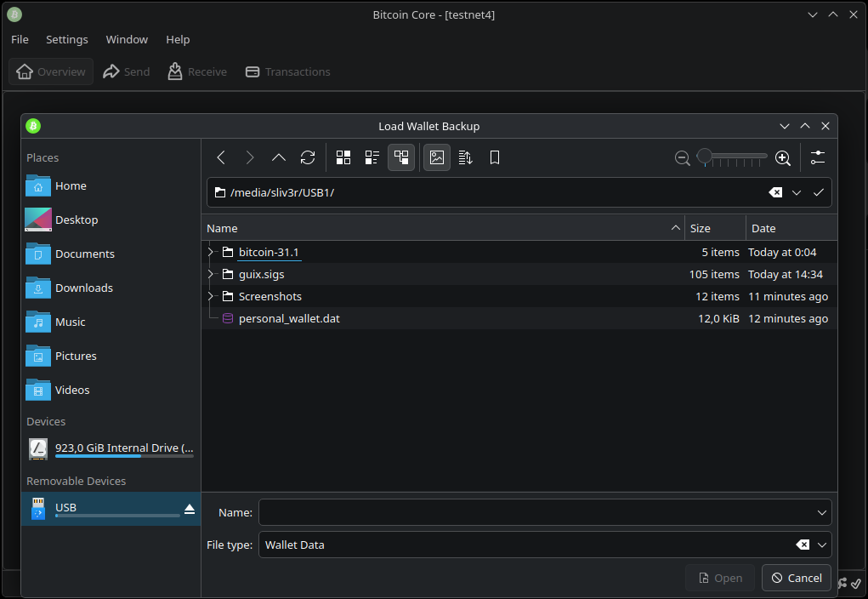Go forward in folder history
This screenshot has height=599, width=868.
[250, 158]
